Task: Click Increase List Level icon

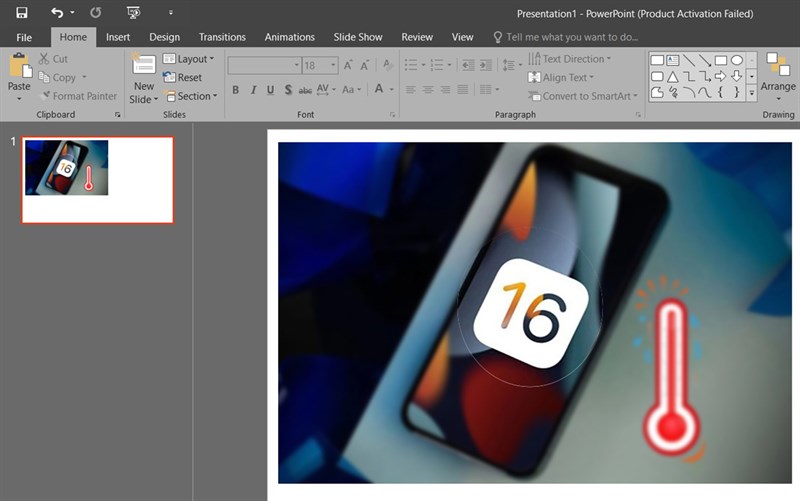Action: click(x=486, y=65)
